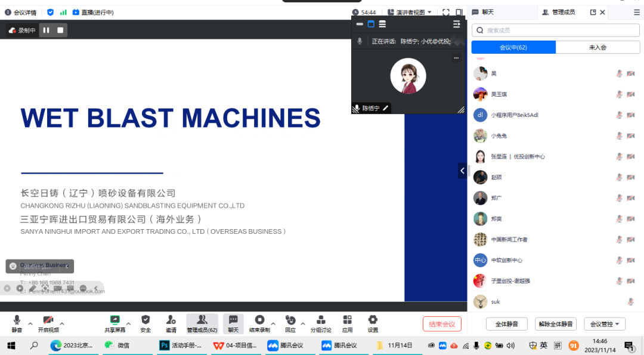Screen dimensions: 644x355
Task: Edit name via pencil icon beside 陈恬宁
Action: (385, 108)
